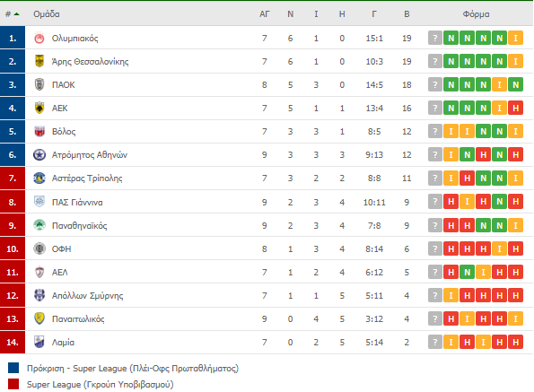Sort by the Β points column header
The image size is (534, 392).
pos(407,14)
